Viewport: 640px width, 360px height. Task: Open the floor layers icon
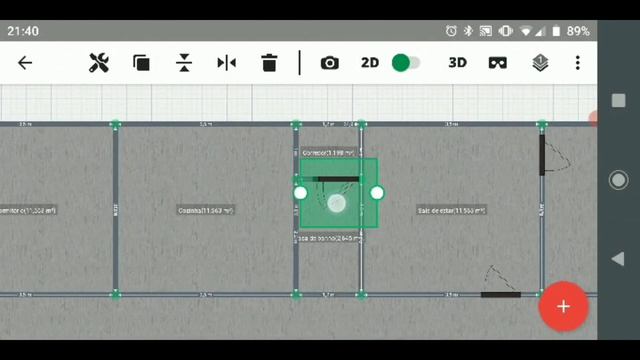pyautogui.click(x=540, y=63)
